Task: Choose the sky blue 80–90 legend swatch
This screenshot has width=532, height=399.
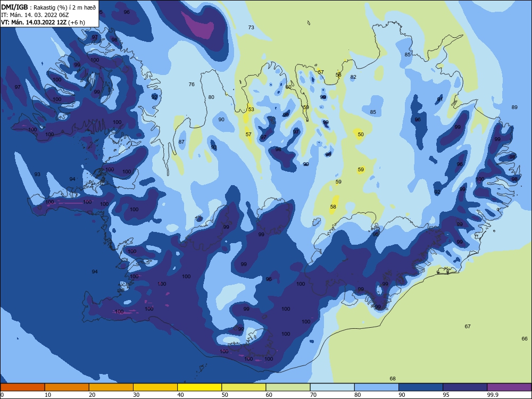Action: pos(377,387)
